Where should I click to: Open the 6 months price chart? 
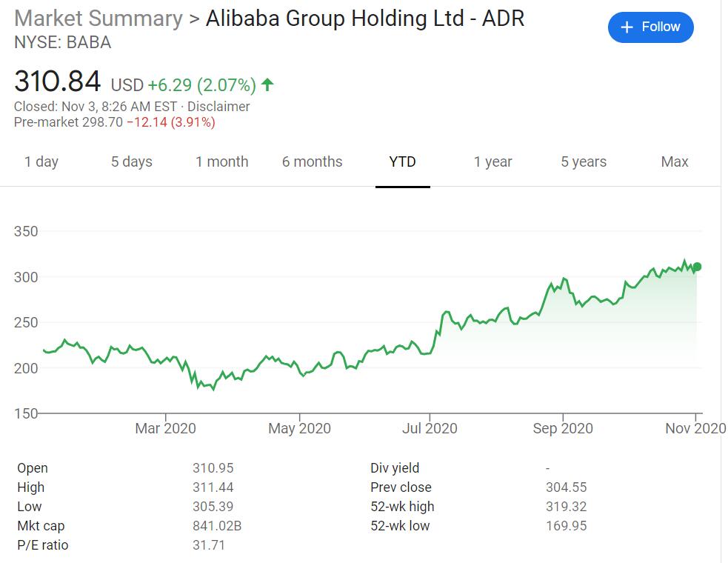(312, 161)
